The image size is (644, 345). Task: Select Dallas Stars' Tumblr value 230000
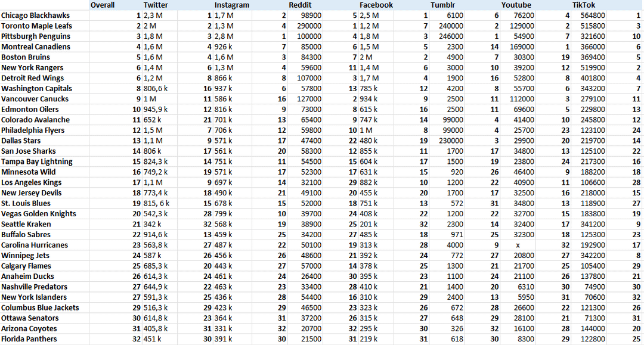(x=451, y=141)
